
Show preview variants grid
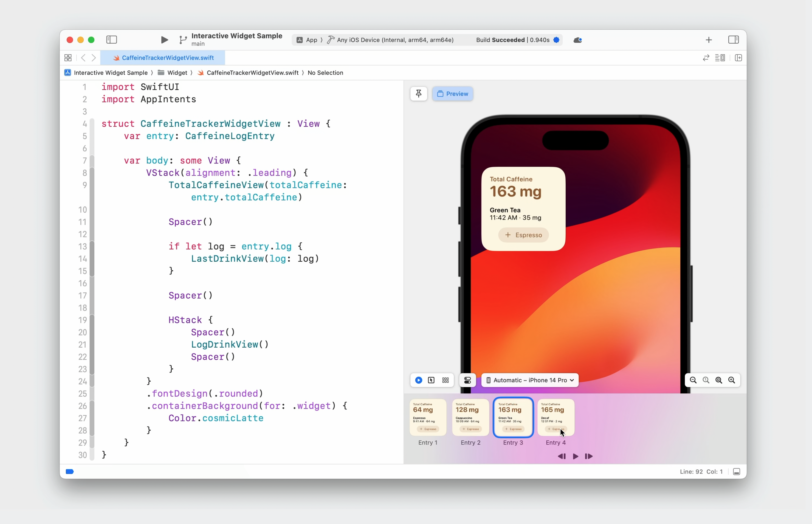(445, 381)
